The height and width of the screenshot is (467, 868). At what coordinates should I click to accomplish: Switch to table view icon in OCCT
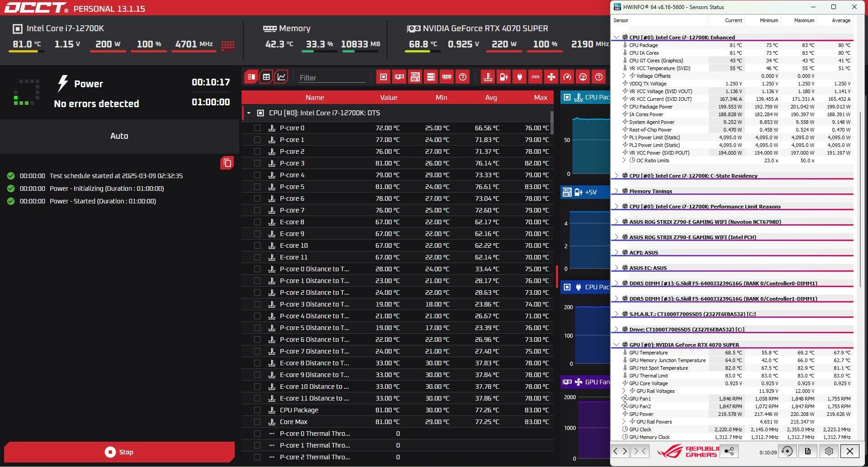(x=266, y=77)
